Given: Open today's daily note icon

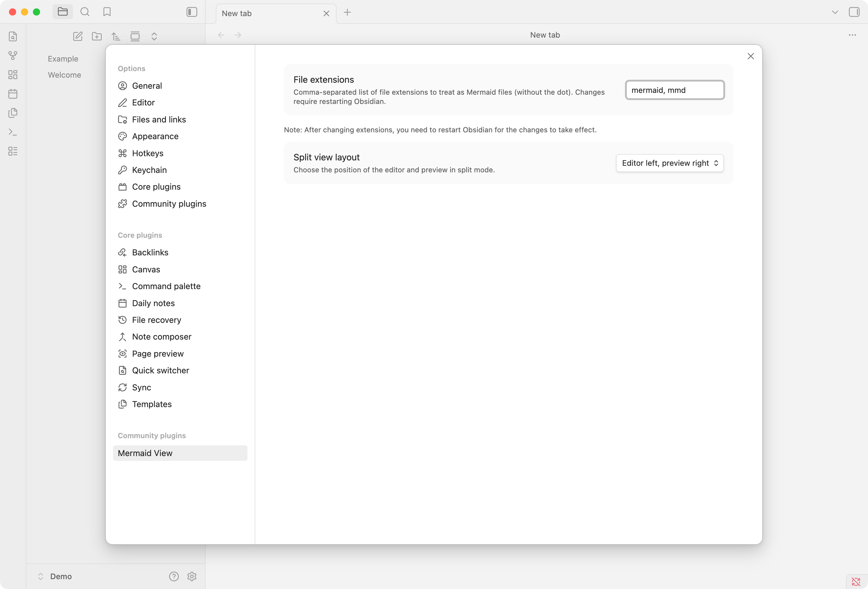Looking at the screenshot, I should pyautogui.click(x=13, y=94).
